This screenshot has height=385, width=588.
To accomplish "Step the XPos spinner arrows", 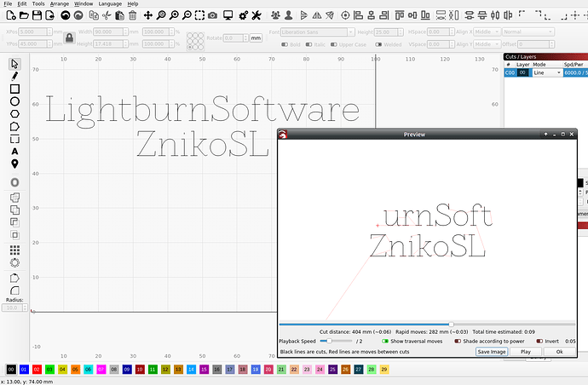I will tap(49, 32).
